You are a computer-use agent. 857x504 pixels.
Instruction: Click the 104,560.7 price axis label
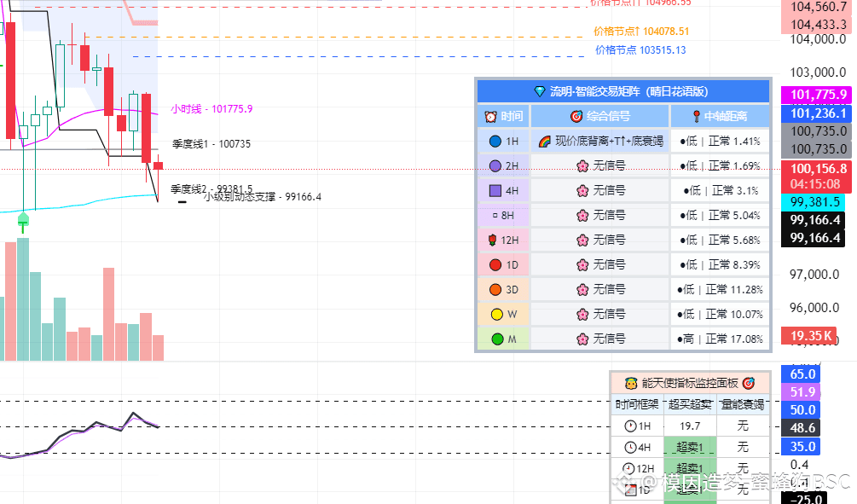[818, 7]
